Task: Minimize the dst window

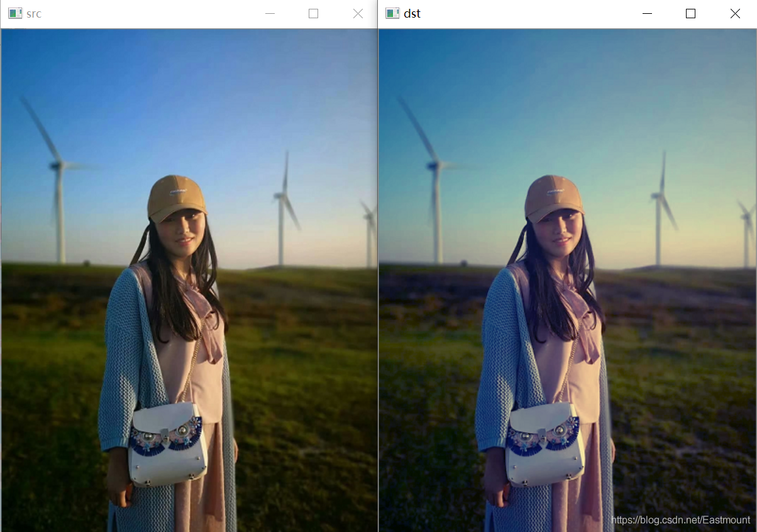Action: [647, 14]
